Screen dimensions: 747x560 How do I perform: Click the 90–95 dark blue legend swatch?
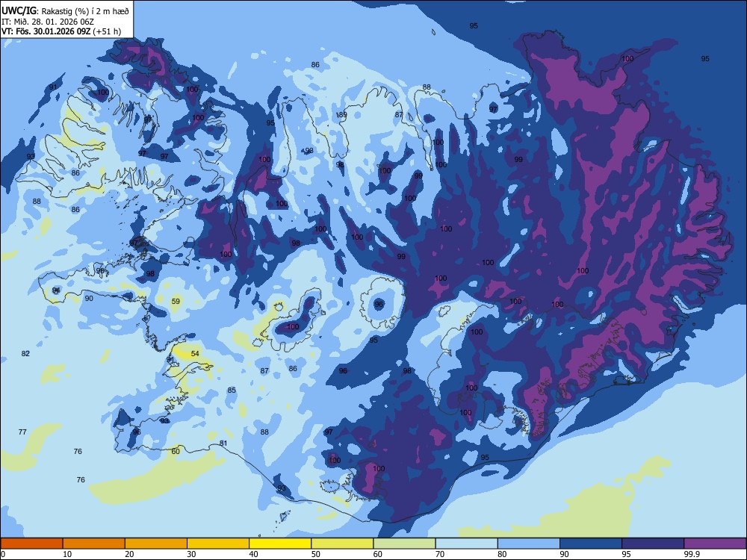(x=591, y=544)
